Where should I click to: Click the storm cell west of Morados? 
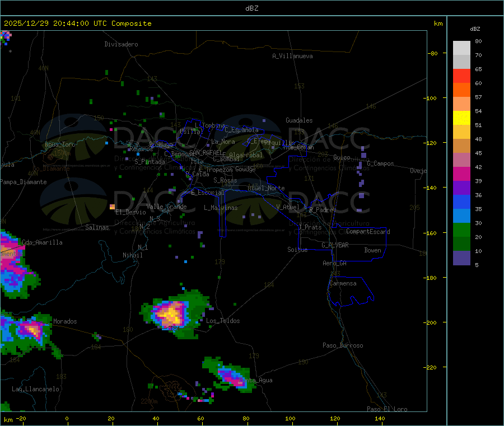tap(32, 330)
